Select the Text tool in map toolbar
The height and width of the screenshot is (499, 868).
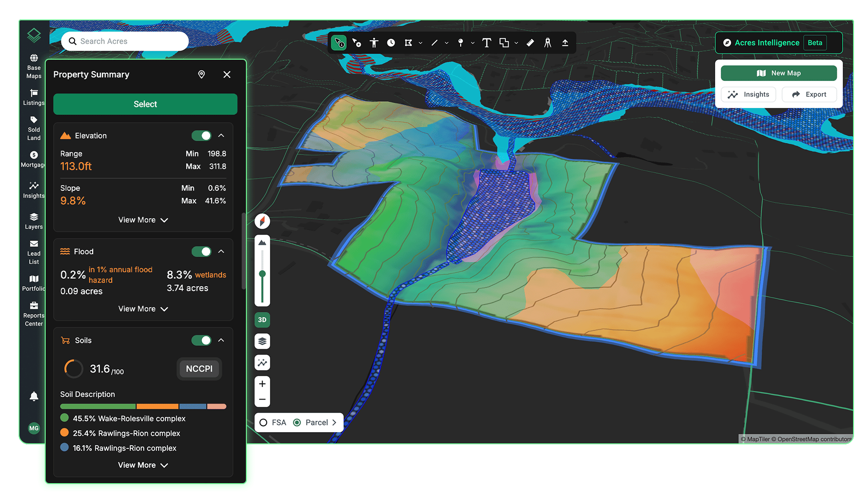[x=486, y=43]
